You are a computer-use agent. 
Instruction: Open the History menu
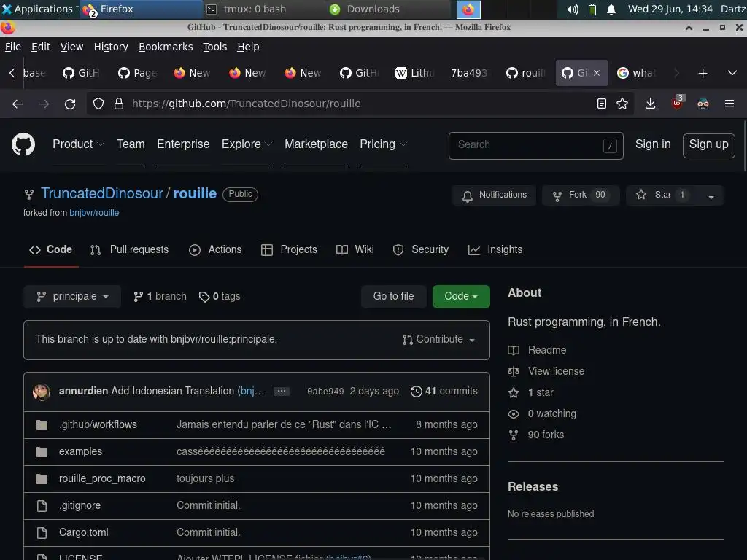[x=111, y=47]
